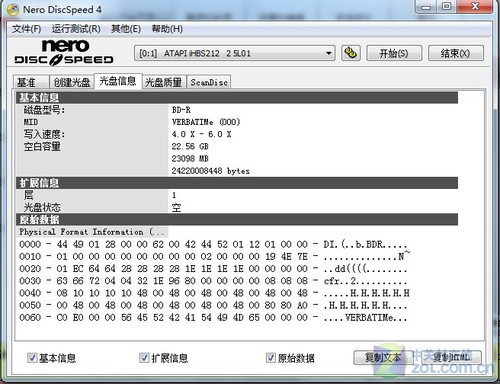This screenshot has width=500, height=384.
Task: Click the hex data row 0040
Action: pyautogui.click(x=214, y=293)
